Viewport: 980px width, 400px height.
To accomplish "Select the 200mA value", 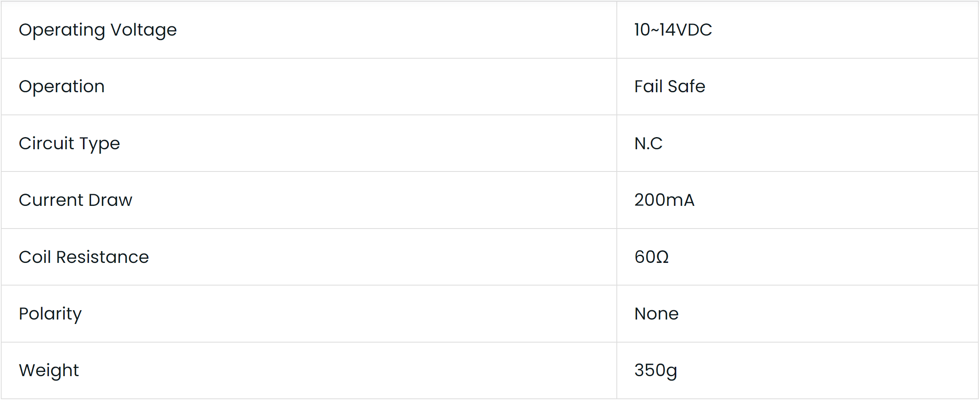I will [x=664, y=200].
